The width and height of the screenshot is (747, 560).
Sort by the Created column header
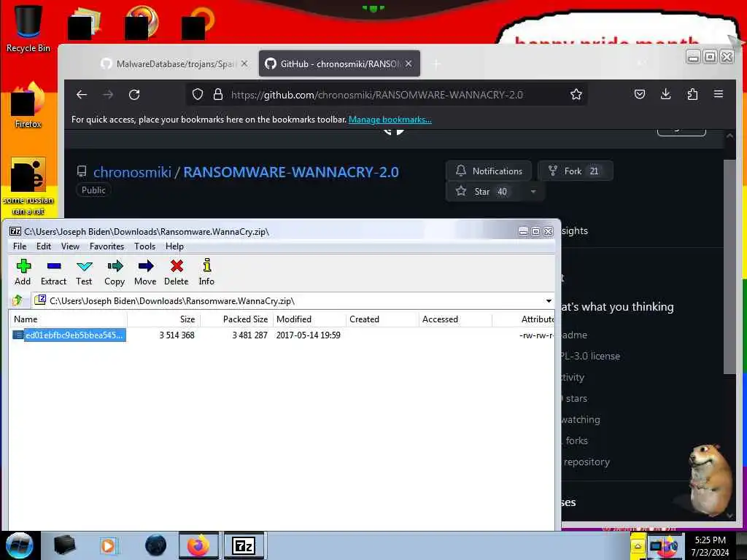(x=382, y=319)
